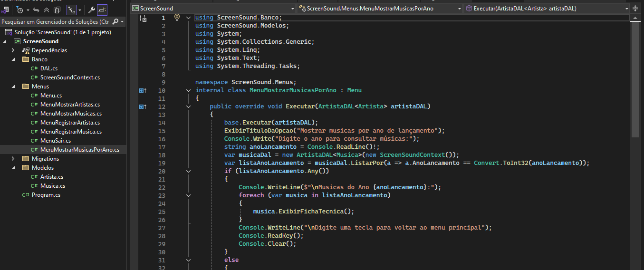Click the Collapse All icon
Image resolution: width=644 pixels, height=270 pixels.
tap(47, 10)
